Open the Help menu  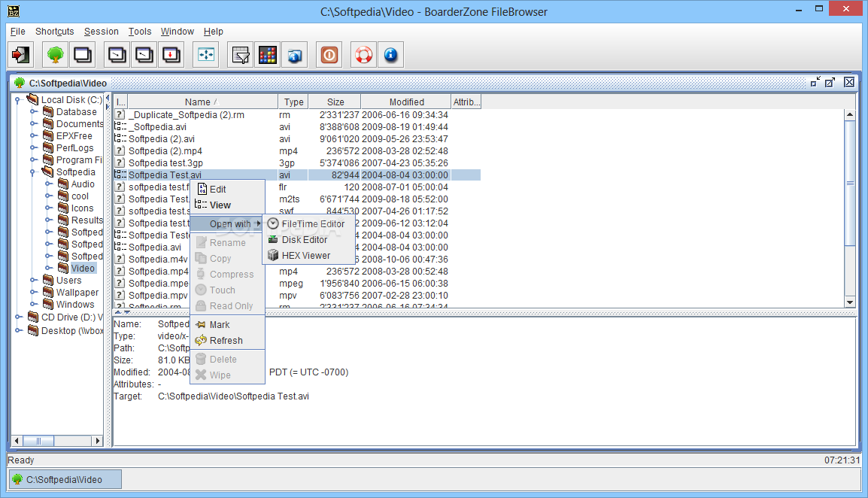213,32
